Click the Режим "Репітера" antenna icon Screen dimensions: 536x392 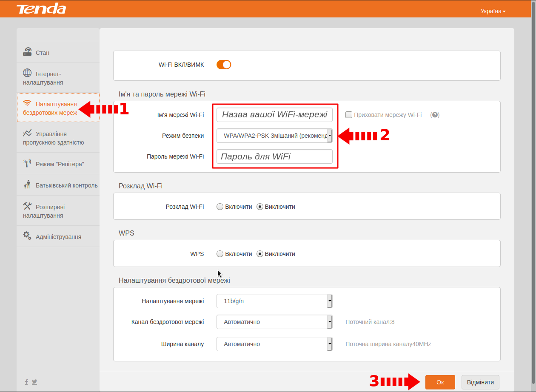click(27, 164)
